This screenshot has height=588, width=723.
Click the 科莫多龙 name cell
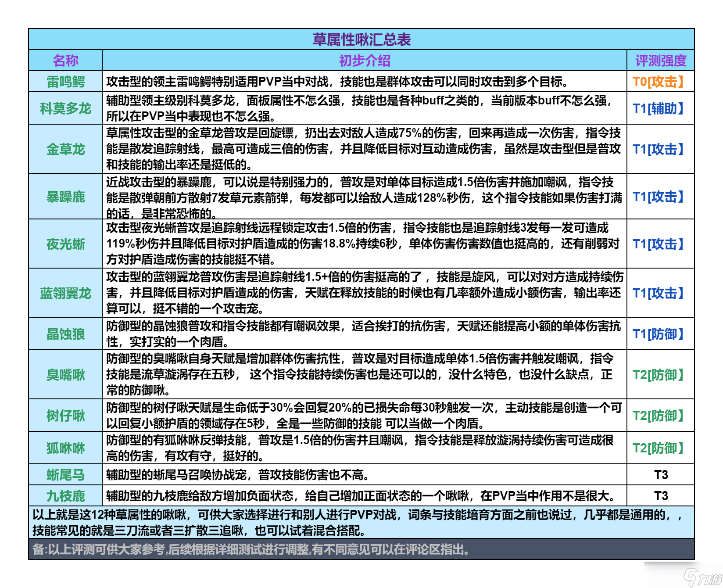65,108
